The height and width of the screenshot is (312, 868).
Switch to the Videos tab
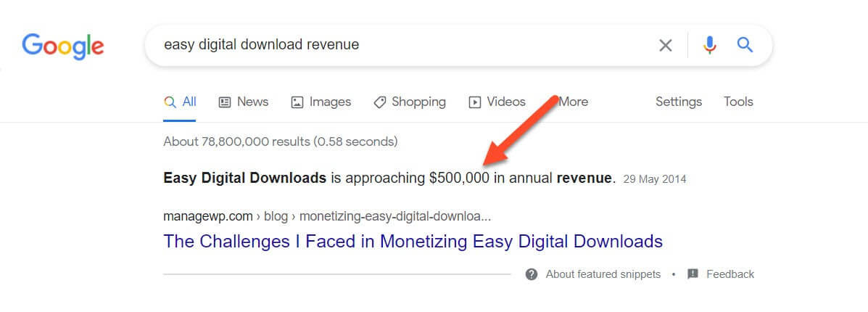click(x=497, y=102)
